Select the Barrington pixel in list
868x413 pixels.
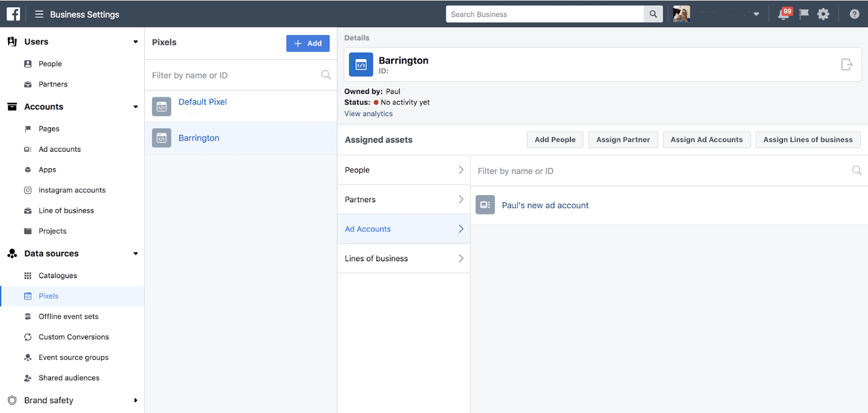tap(241, 138)
